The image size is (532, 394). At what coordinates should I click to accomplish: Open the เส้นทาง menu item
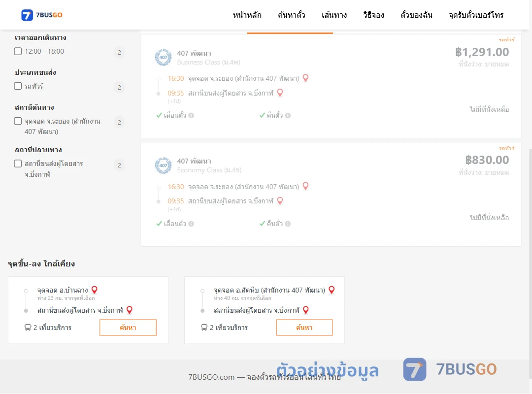point(334,15)
